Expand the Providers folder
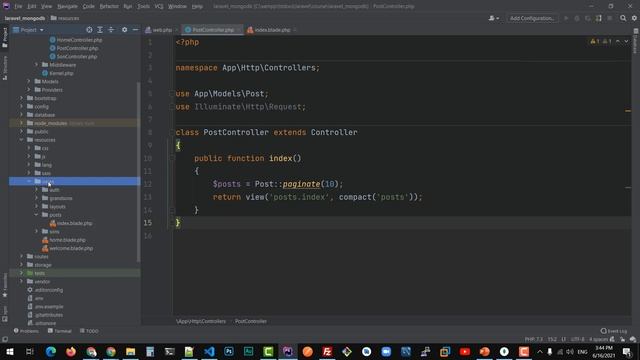640x360 pixels. point(29,89)
